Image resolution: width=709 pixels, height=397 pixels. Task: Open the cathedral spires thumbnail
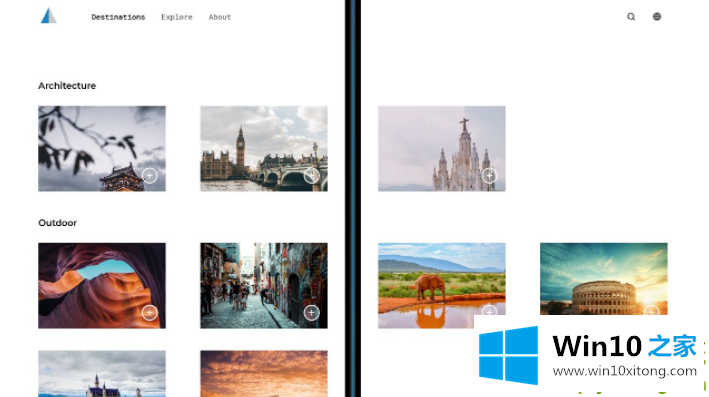pos(442,149)
